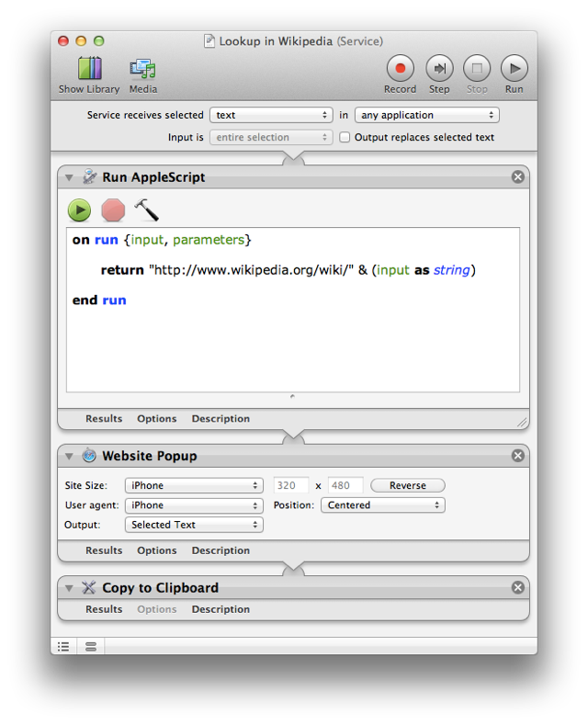Open the Service receives selected text dropdown
Screen dimensions: 588x725
coord(271,115)
